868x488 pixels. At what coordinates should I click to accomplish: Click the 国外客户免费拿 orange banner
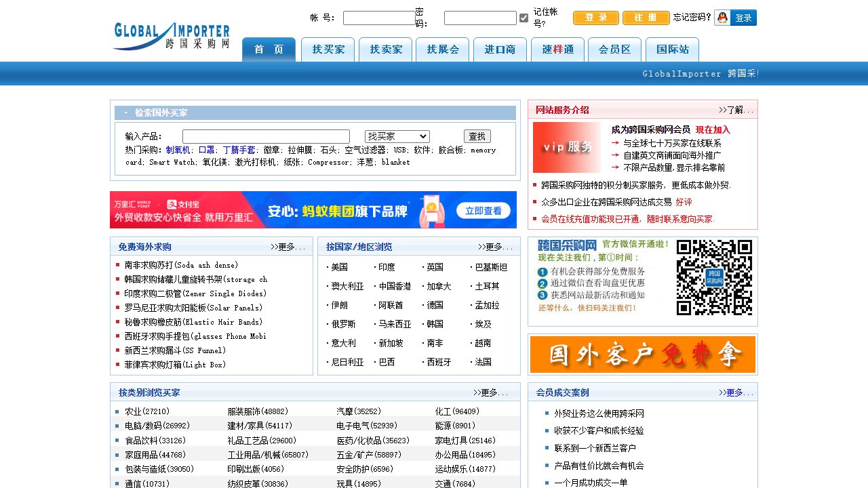[642, 354]
